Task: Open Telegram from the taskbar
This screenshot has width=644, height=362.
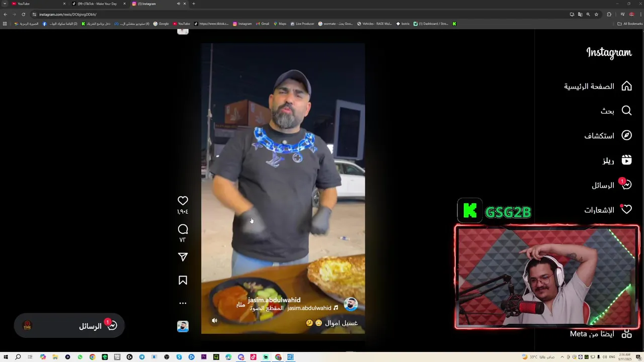Action: [x=142, y=357]
